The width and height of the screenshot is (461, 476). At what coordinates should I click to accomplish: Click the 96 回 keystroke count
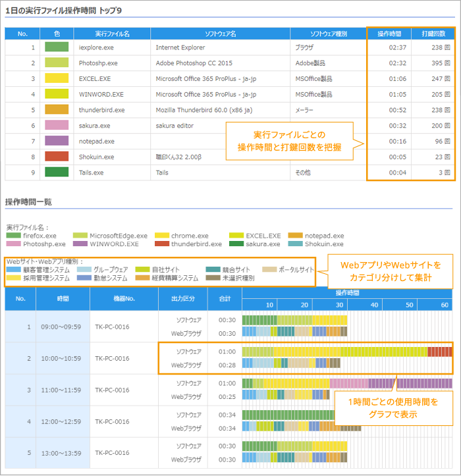coord(443,141)
